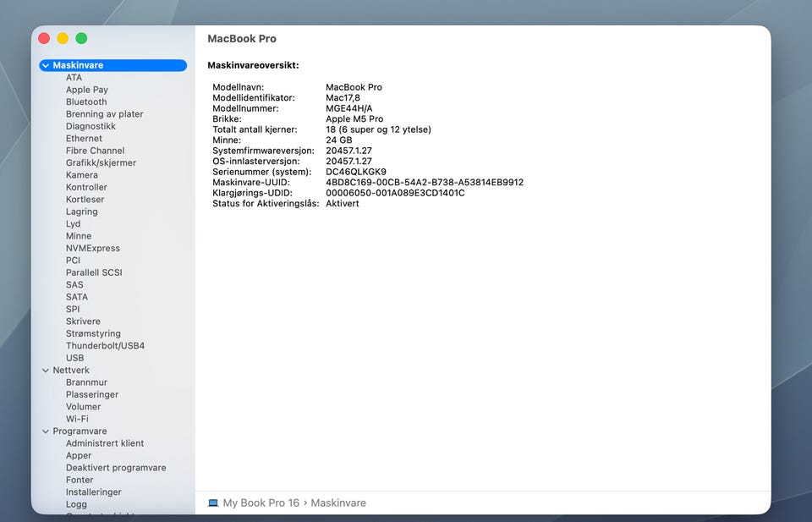Image resolution: width=812 pixels, height=522 pixels.
Task: Open Grafikk/skjermer details
Action: click(x=101, y=162)
